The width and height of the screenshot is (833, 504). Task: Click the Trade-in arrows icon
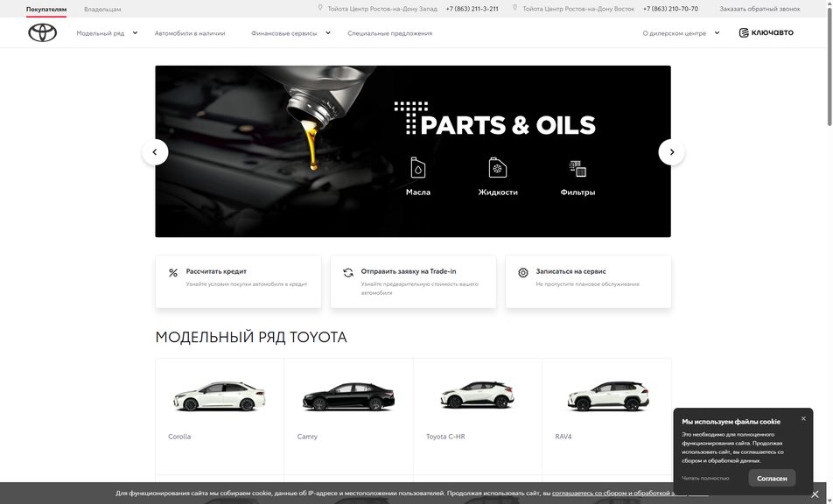(348, 272)
